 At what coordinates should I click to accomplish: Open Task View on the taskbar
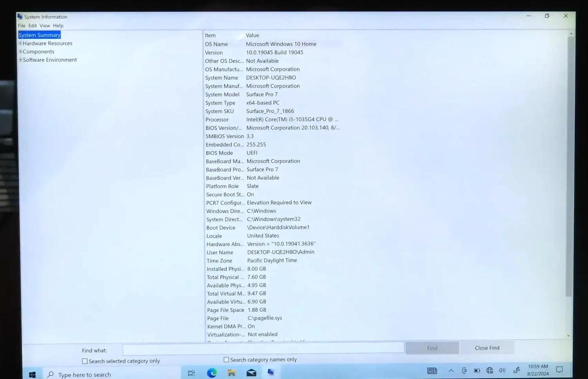(x=191, y=373)
